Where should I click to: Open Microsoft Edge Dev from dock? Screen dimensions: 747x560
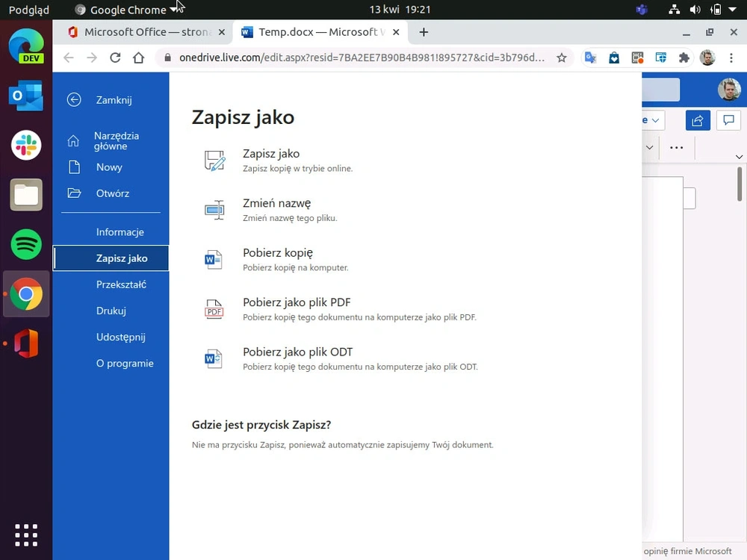tap(26, 46)
